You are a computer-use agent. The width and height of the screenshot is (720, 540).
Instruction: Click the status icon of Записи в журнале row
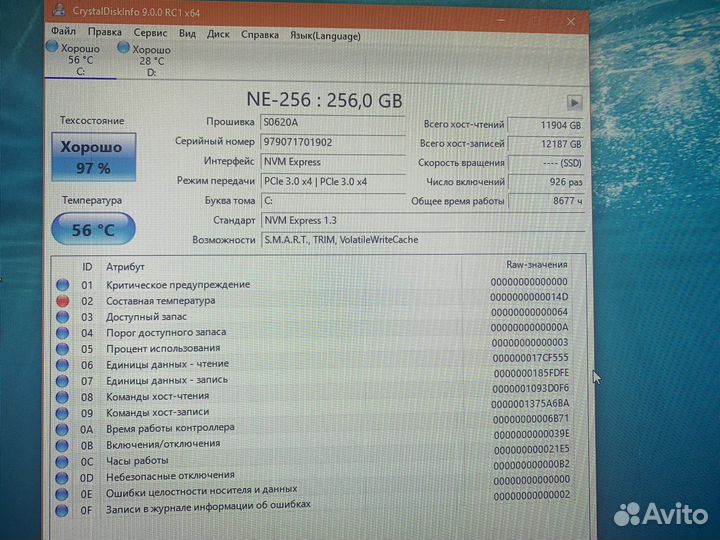62,510
